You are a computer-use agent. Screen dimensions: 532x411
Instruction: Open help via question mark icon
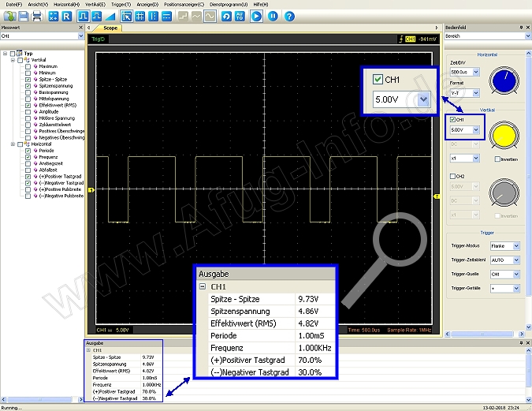[289, 16]
